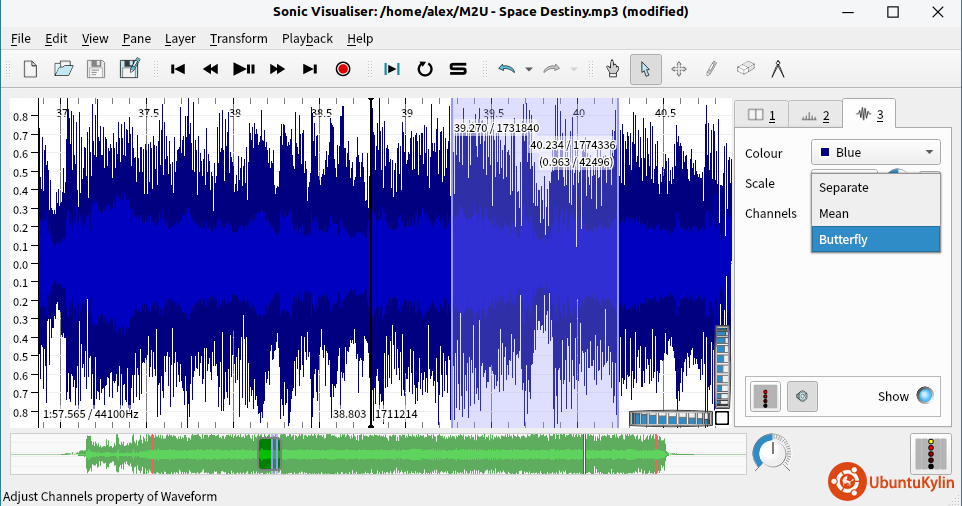962x506 pixels.
Task: Select the Measure tool icon
Action: click(777, 69)
